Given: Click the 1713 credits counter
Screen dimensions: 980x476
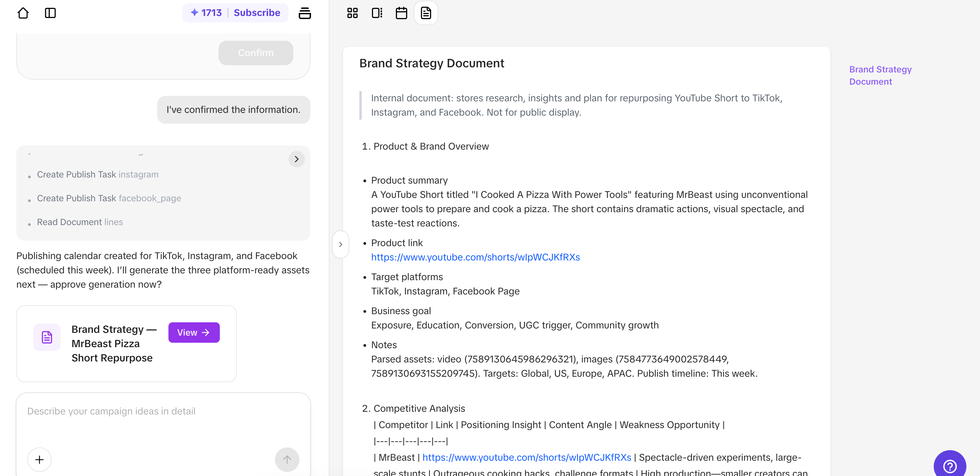Looking at the screenshot, I should click(x=206, y=13).
